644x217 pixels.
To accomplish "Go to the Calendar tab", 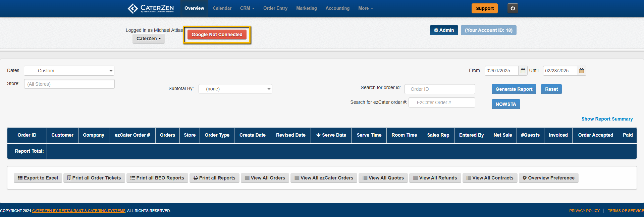I will pos(222,8).
